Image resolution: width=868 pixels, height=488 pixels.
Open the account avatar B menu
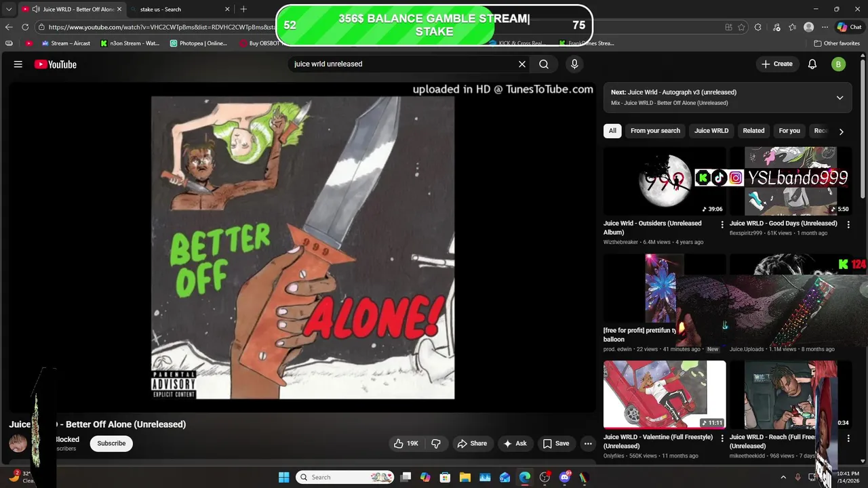tap(839, 64)
